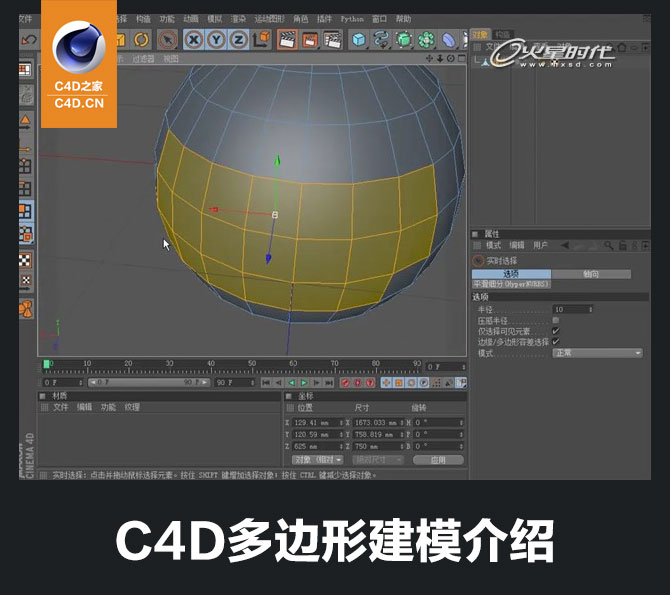The image size is (670, 595).
Task: Open the materials panel 文件 menu
Action: [60, 407]
